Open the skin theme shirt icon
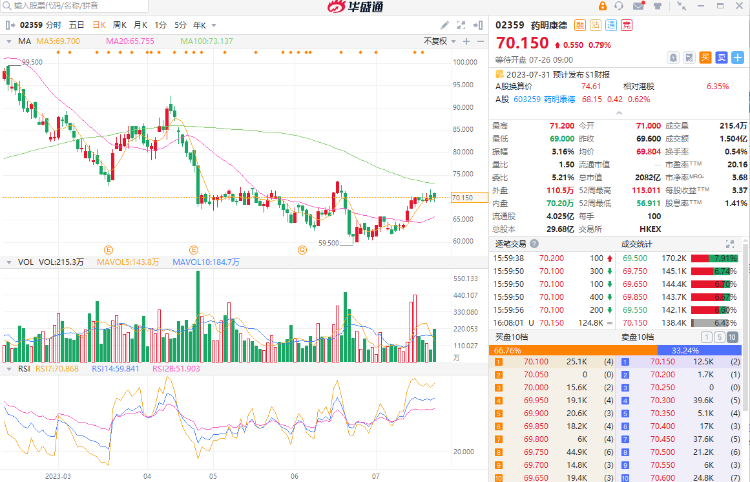750x482 pixels. point(658,6)
